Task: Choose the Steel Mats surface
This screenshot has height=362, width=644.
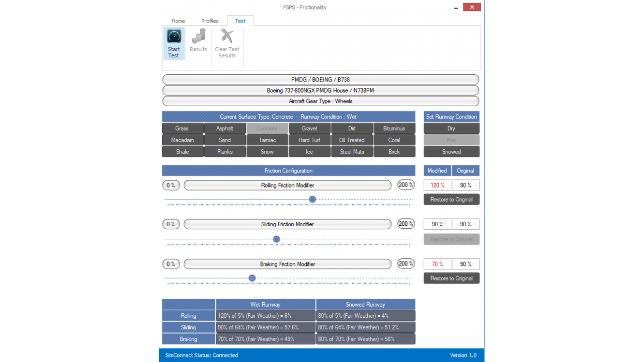Action: [352, 151]
